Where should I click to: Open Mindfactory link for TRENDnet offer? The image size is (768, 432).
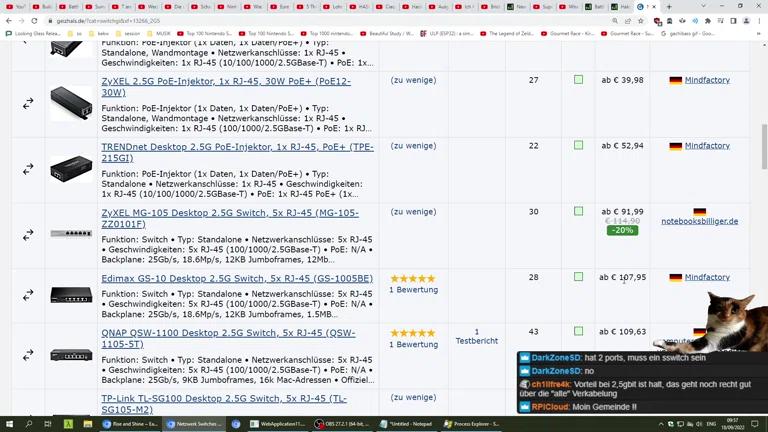click(706, 146)
